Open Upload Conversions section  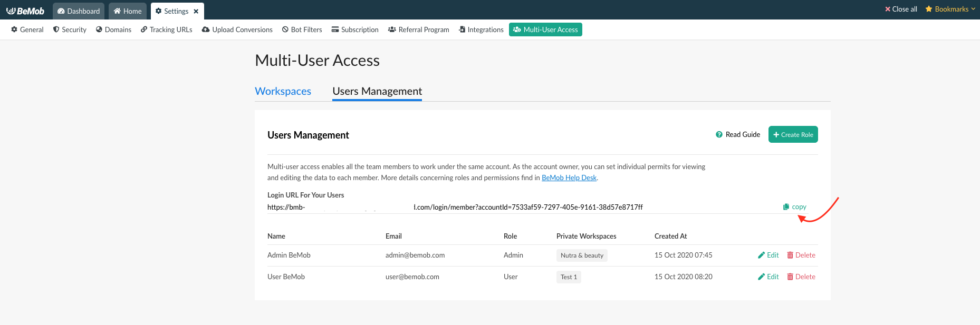click(237, 29)
